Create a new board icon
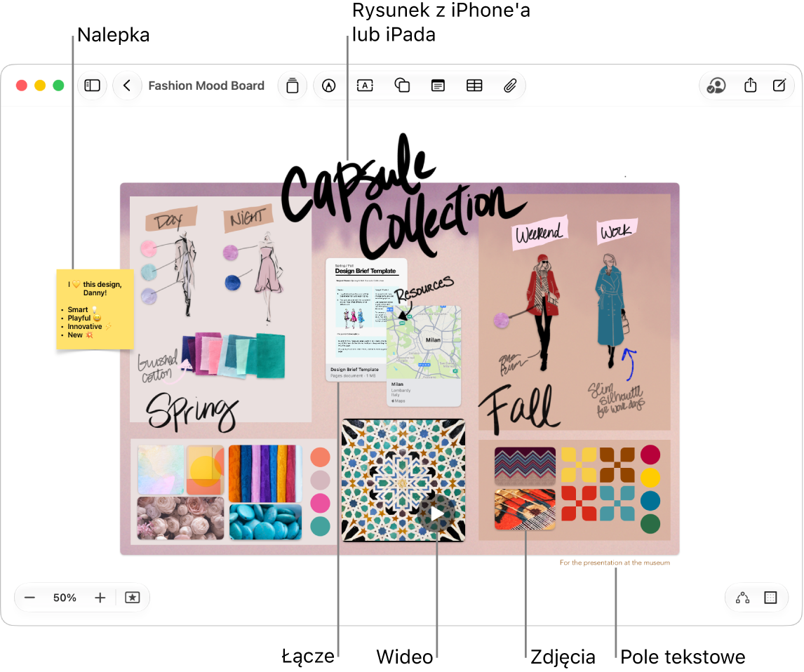 [779, 85]
